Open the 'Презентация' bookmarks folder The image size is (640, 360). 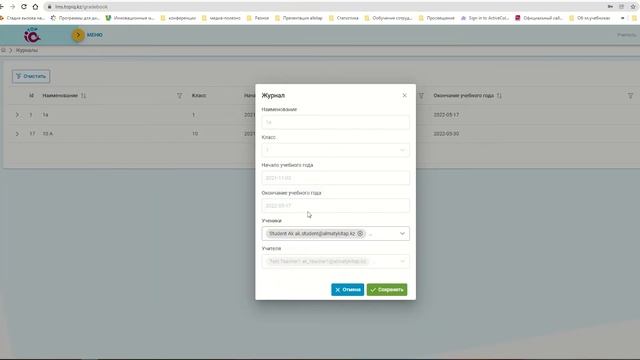coord(299,18)
